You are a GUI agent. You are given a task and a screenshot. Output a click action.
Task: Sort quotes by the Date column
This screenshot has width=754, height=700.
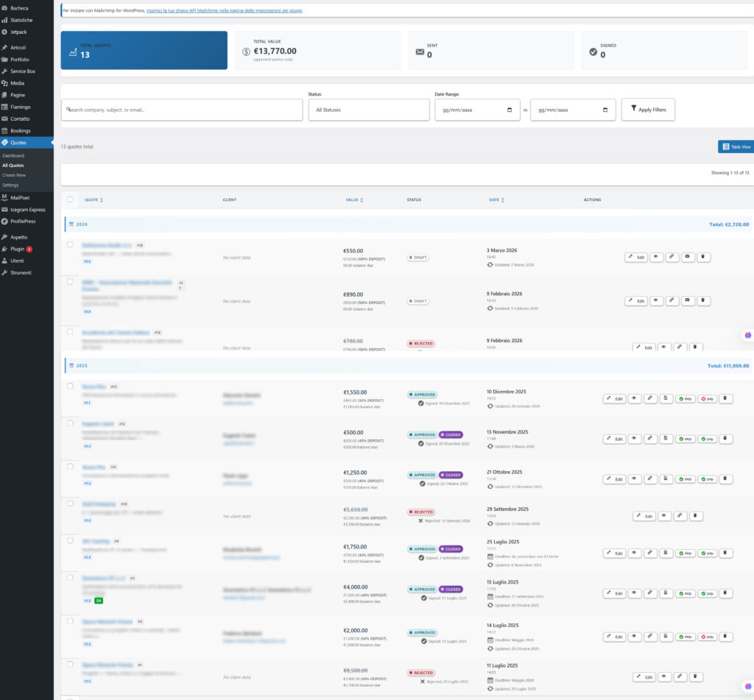coord(497,200)
